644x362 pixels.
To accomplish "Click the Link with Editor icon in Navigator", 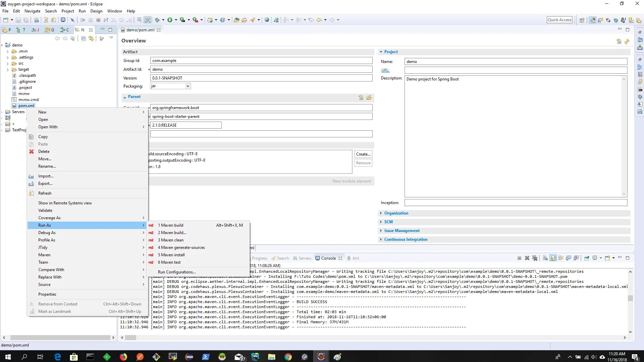I will (x=91, y=38).
